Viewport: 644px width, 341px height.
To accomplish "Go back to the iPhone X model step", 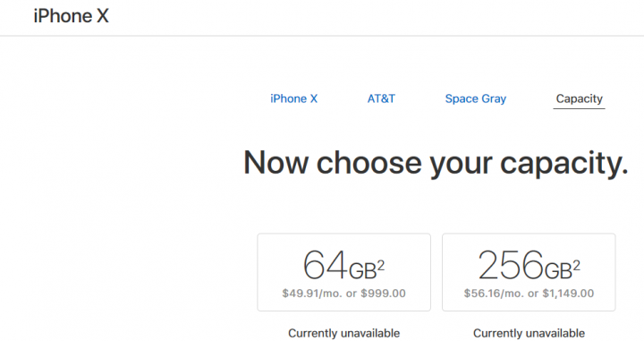I will [x=293, y=98].
